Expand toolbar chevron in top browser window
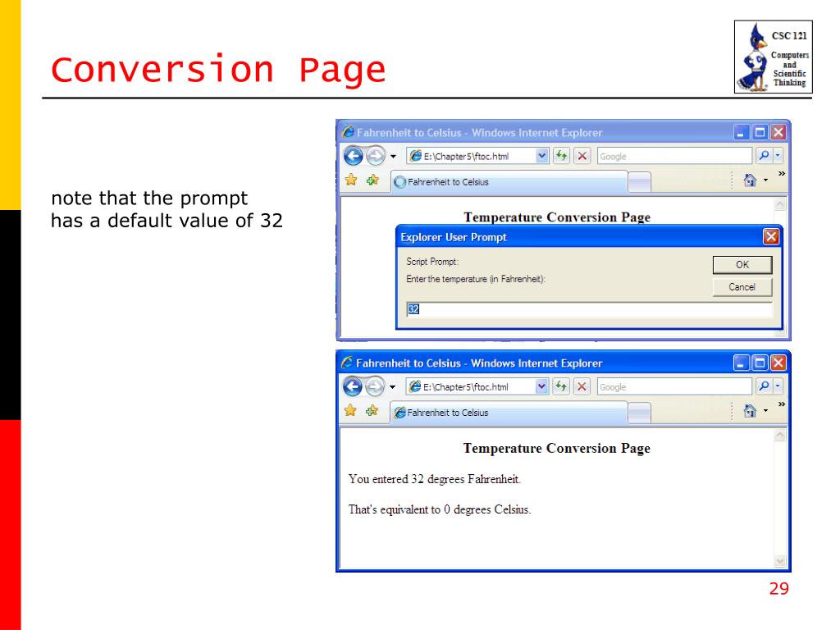 click(x=782, y=174)
